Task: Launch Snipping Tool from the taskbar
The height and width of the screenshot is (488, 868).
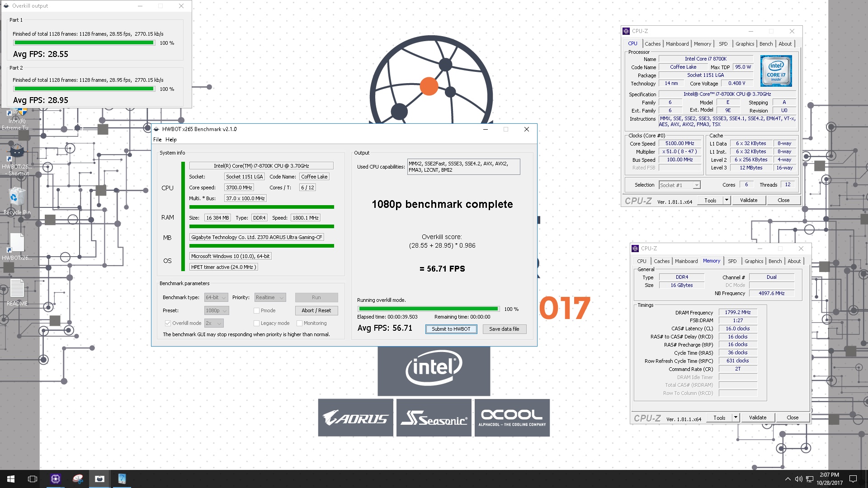Action: 78,479
